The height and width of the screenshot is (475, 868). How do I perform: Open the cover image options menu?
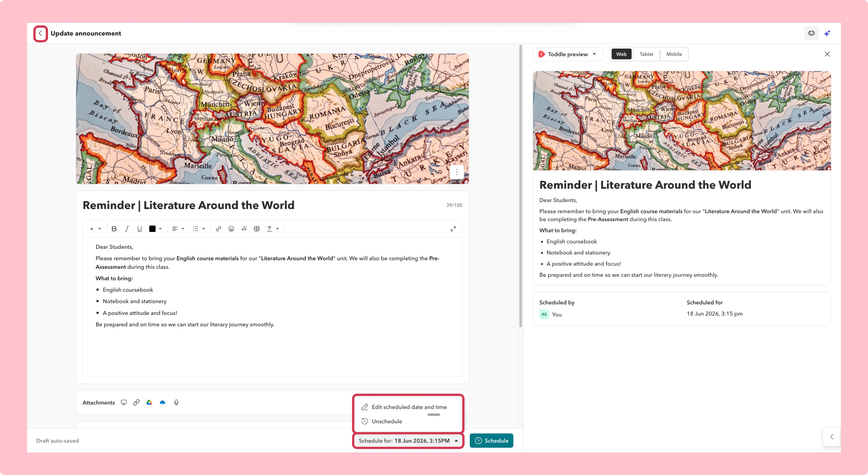click(x=457, y=172)
